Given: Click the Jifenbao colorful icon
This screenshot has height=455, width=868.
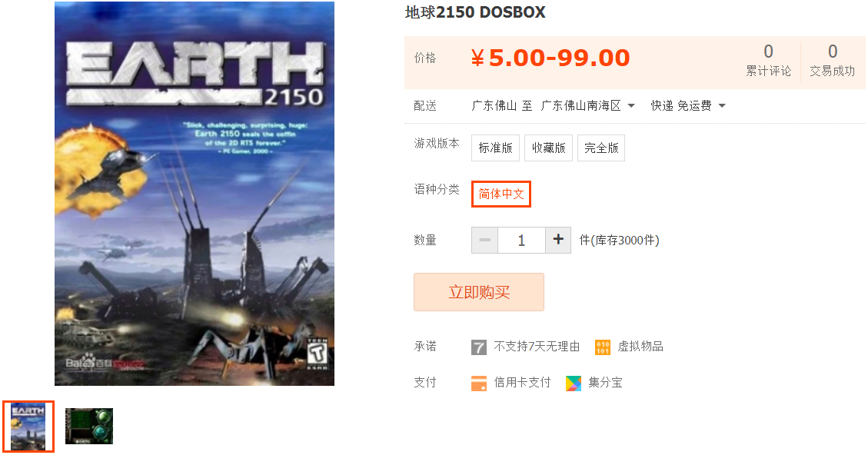Looking at the screenshot, I should click(574, 383).
